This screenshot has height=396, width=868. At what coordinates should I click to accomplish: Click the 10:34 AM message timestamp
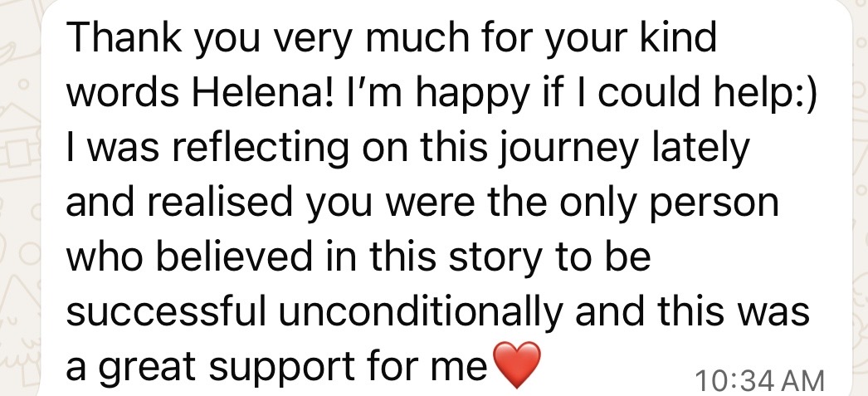(x=759, y=381)
